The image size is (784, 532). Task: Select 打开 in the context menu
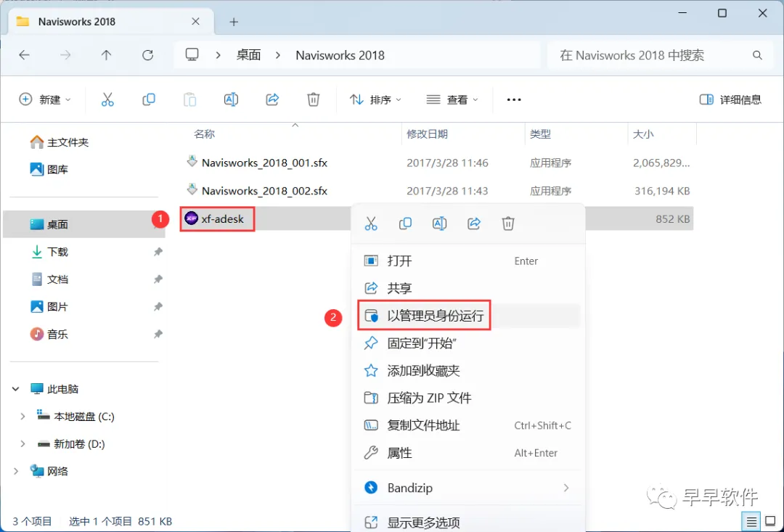pyautogui.click(x=468, y=261)
